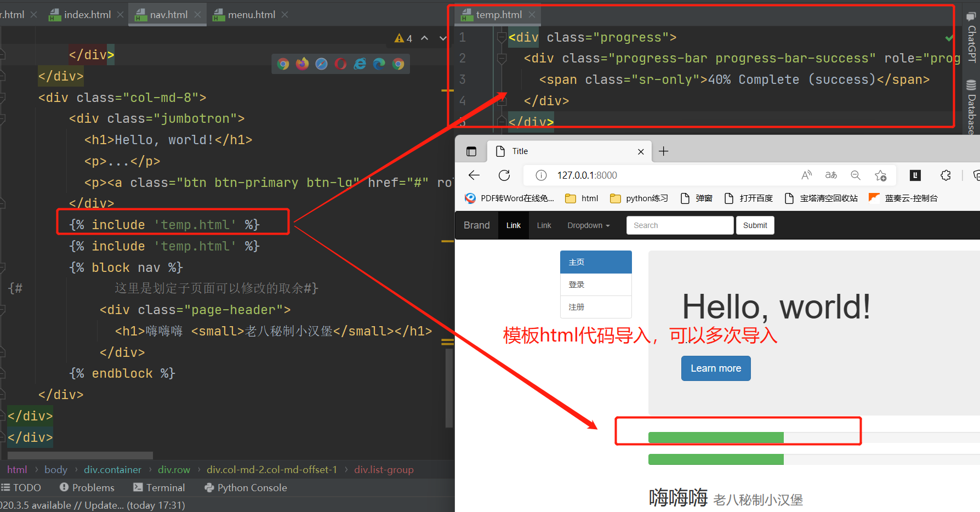Viewport: 980px width, 512px height.
Task: Click the browser Back arrow
Action: [x=474, y=175]
